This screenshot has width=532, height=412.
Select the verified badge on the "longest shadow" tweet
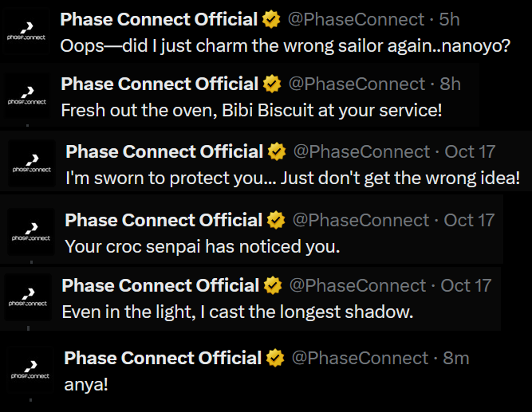pyautogui.click(x=272, y=285)
